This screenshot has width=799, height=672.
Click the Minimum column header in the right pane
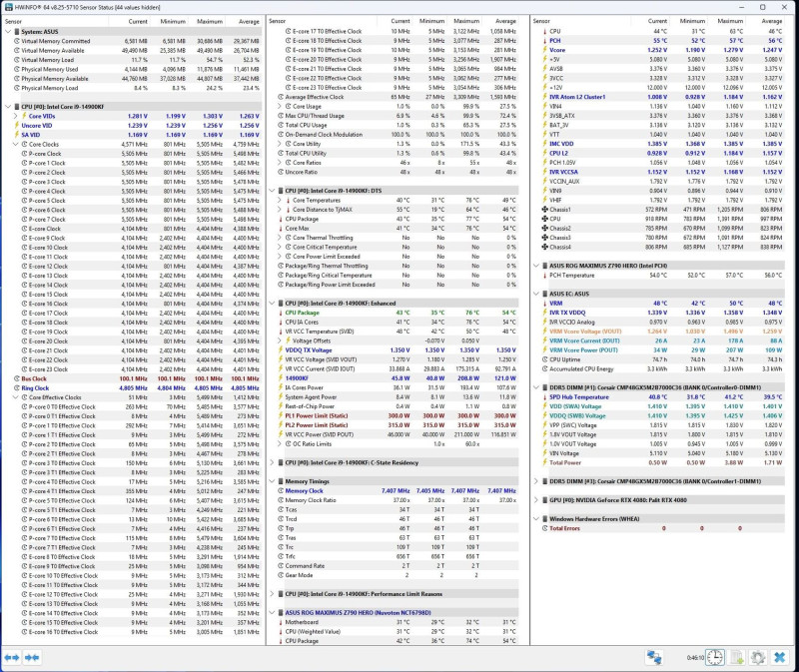point(688,21)
